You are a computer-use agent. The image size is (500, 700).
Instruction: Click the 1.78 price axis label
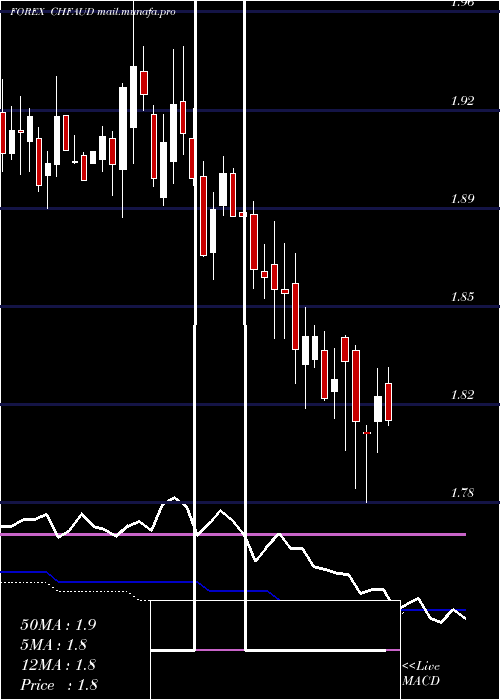tap(462, 493)
